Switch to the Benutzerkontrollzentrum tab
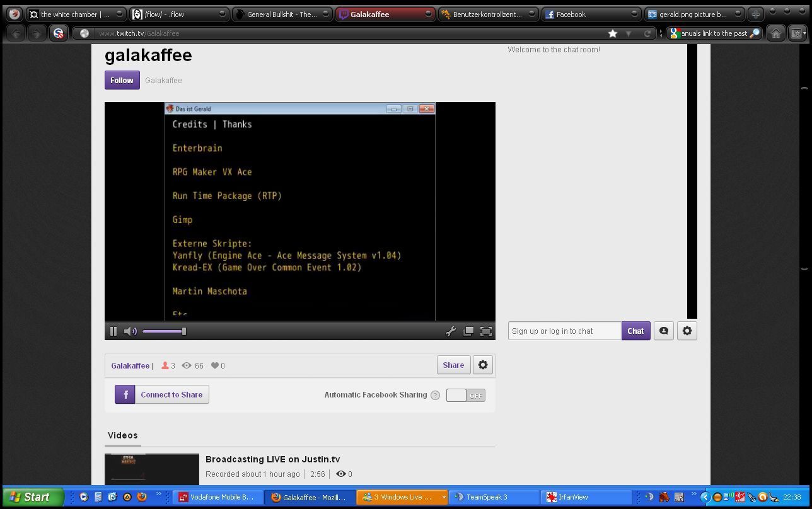Viewport: 812px width, 509px height. (x=487, y=14)
